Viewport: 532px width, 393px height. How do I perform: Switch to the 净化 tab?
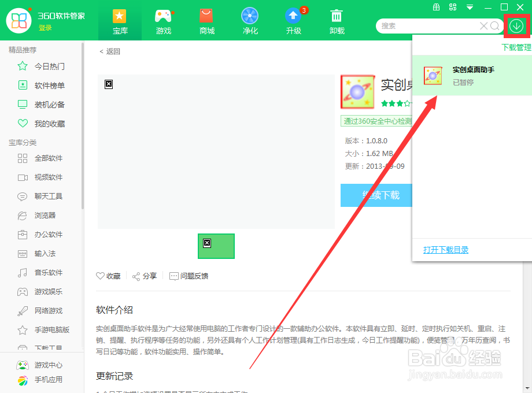click(x=250, y=22)
